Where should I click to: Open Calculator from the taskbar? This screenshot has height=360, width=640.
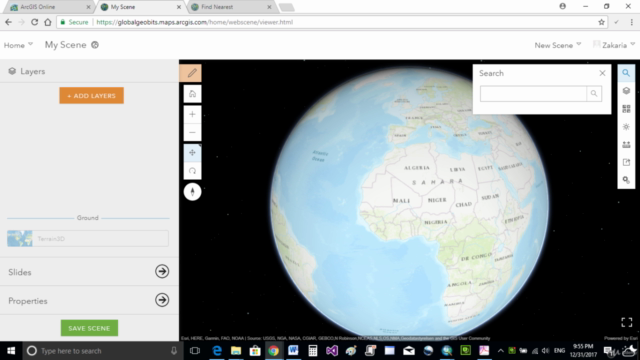313,351
